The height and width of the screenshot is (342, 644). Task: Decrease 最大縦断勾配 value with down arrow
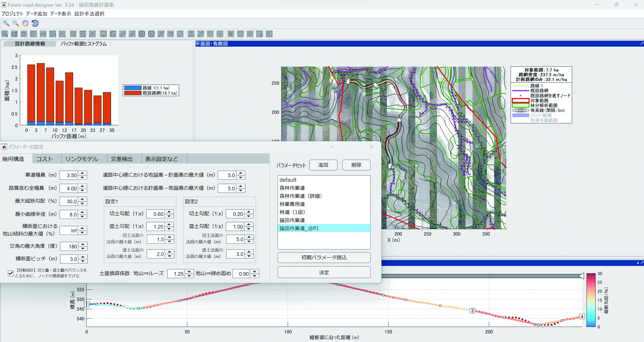[x=82, y=204]
